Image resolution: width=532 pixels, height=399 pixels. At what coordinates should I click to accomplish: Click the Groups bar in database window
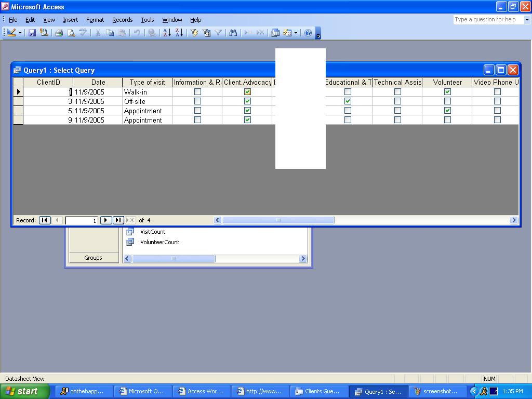[x=94, y=258]
